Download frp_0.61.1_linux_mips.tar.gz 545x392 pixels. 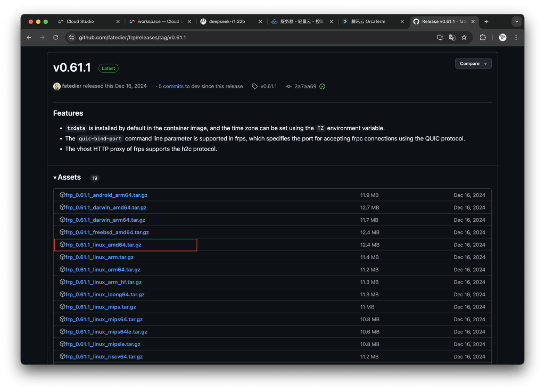point(101,307)
